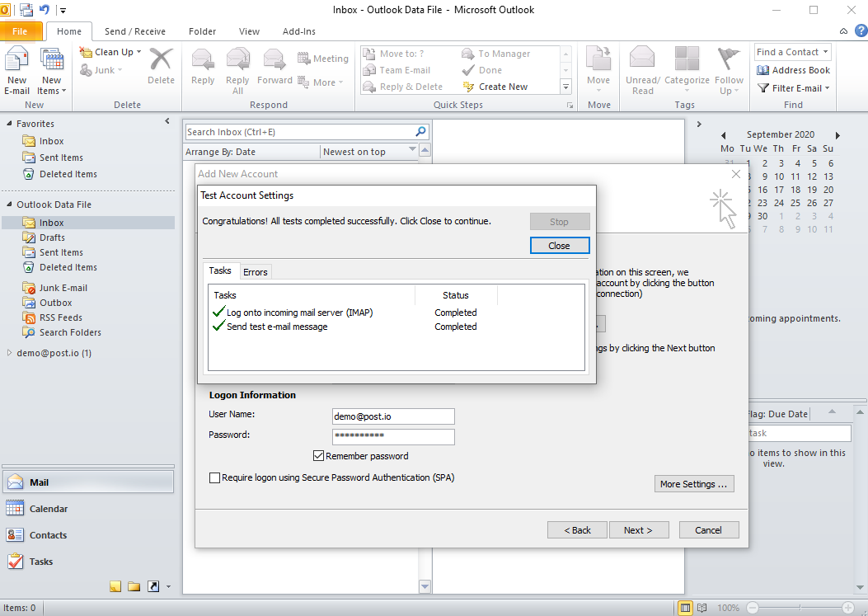This screenshot has width=868, height=616.
Task: Switch to the Errors tab in test dialog
Action: coord(256,272)
